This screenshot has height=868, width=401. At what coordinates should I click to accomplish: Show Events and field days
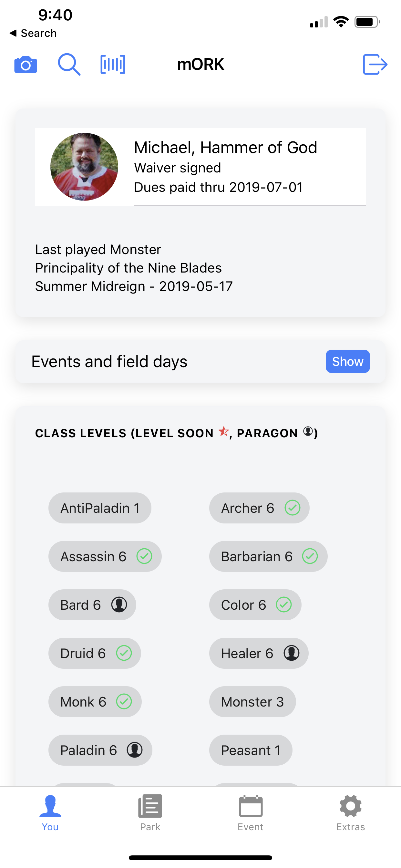pyautogui.click(x=347, y=361)
